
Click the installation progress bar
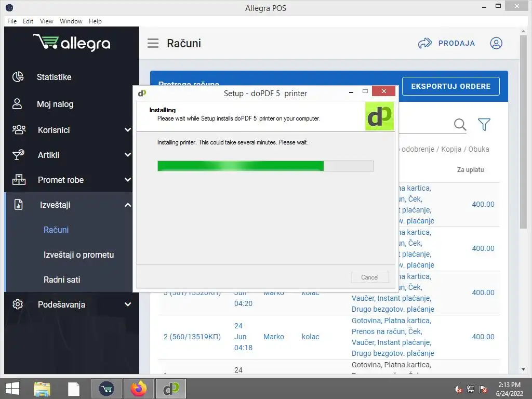coord(265,166)
